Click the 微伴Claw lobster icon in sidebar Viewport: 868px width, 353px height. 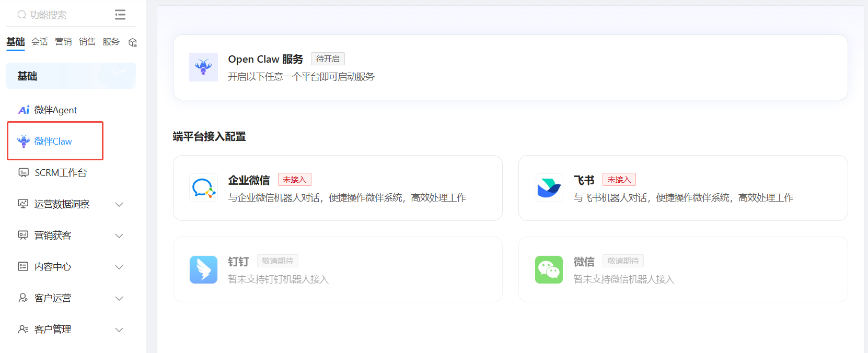24,141
